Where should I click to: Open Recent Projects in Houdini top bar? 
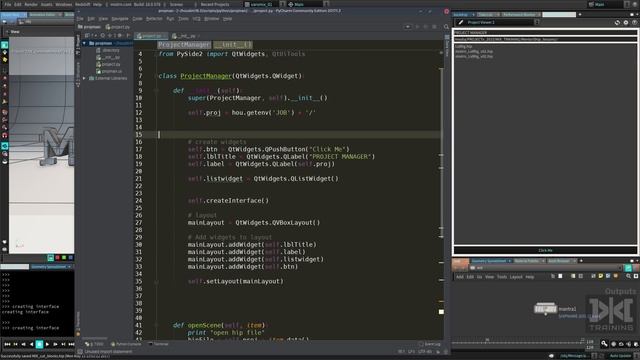pyautogui.click(x=215, y=4)
